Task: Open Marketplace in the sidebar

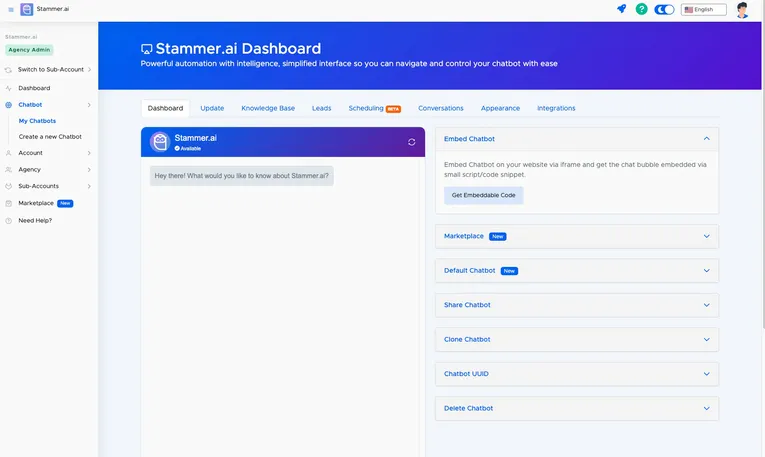Action: click(x=36, y=203)
